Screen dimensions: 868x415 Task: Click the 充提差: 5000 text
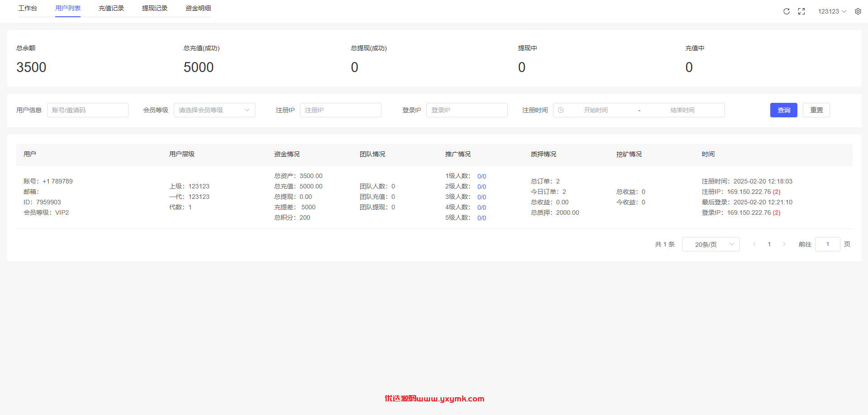[295, 207]
